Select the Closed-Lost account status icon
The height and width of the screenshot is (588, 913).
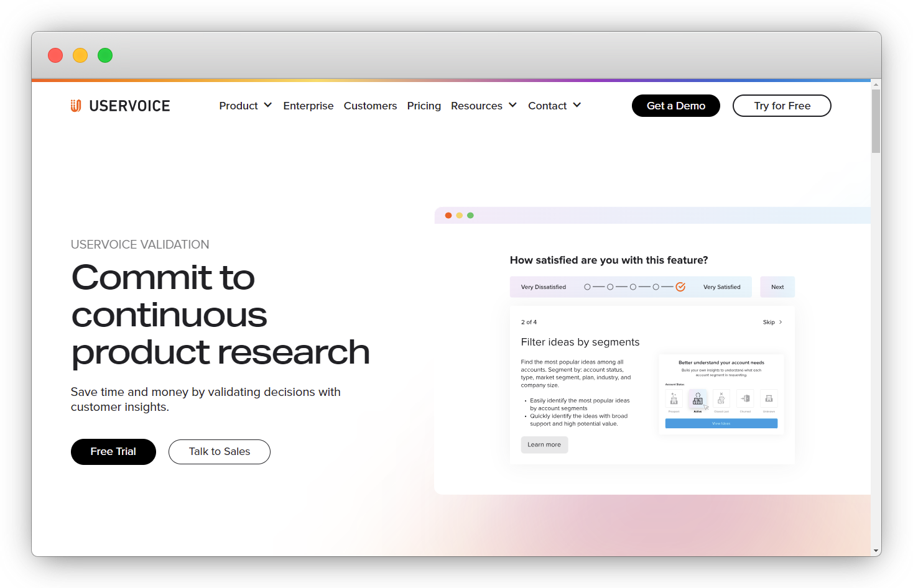coord(721,399)
